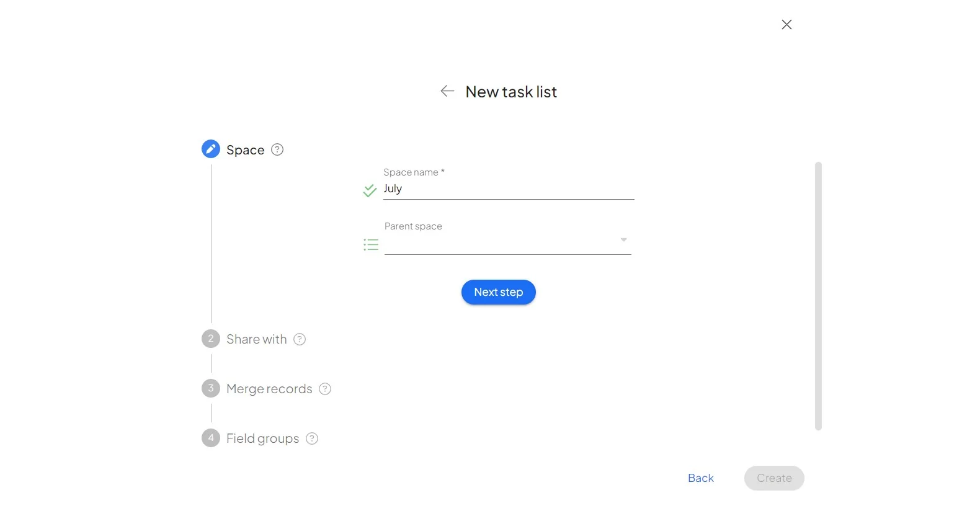Click the Space name field label

click(414, 172)
